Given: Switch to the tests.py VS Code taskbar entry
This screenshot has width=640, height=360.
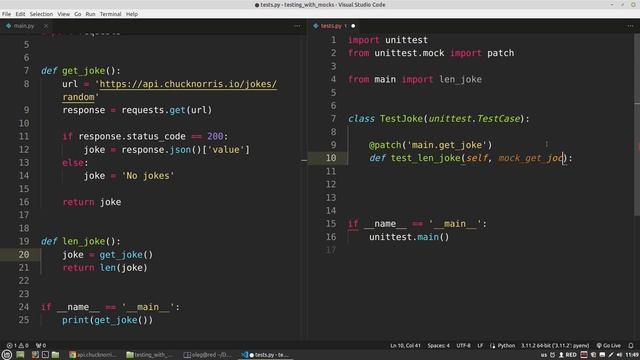Looking at the screenshot, I should pos(265,355).
